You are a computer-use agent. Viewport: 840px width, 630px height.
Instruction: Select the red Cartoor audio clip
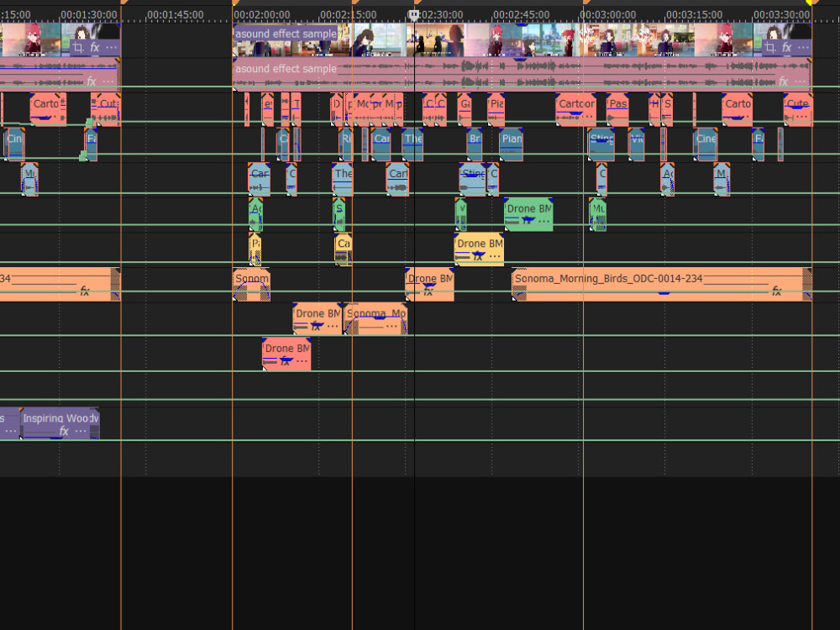tap(576, 110)
